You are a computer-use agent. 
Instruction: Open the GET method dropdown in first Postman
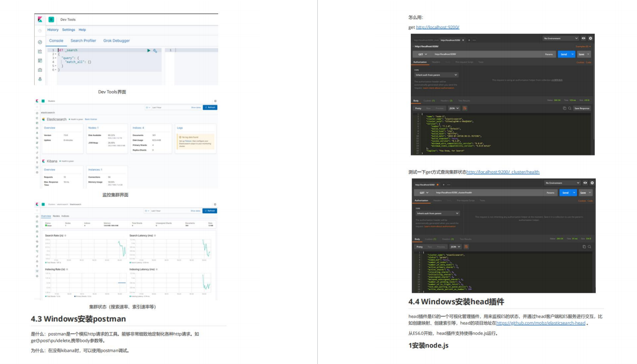[423, 54]
